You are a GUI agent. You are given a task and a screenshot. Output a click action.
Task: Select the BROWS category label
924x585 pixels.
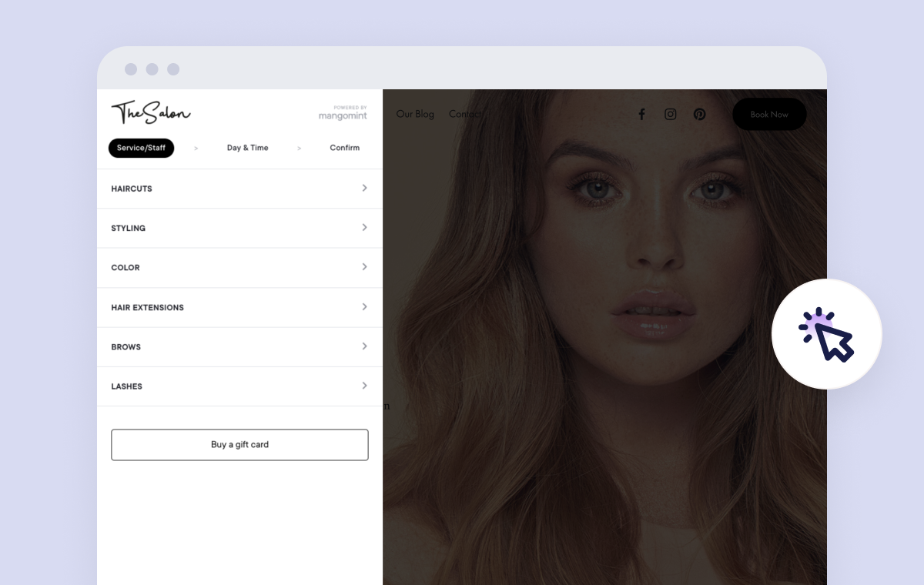pos(126,347)
